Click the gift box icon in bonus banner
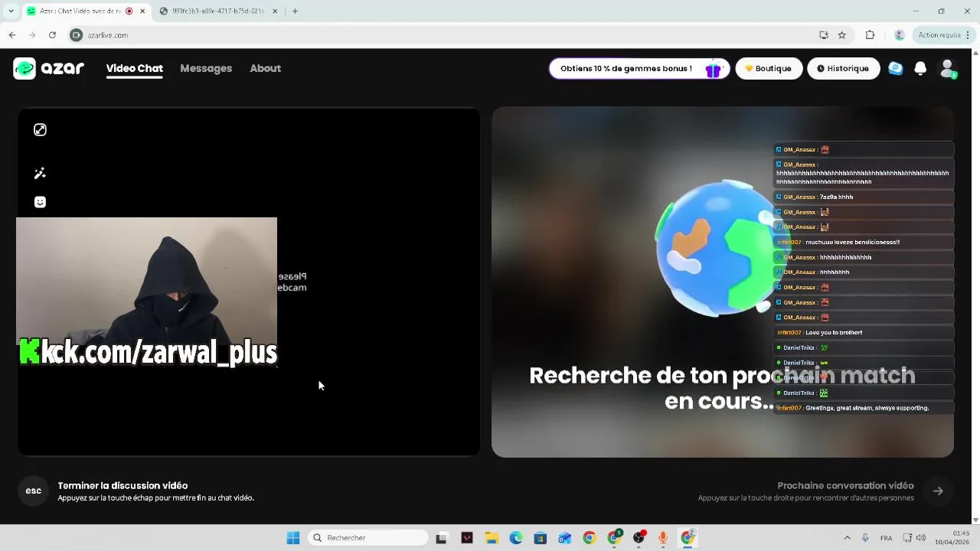 coord(713,70)
